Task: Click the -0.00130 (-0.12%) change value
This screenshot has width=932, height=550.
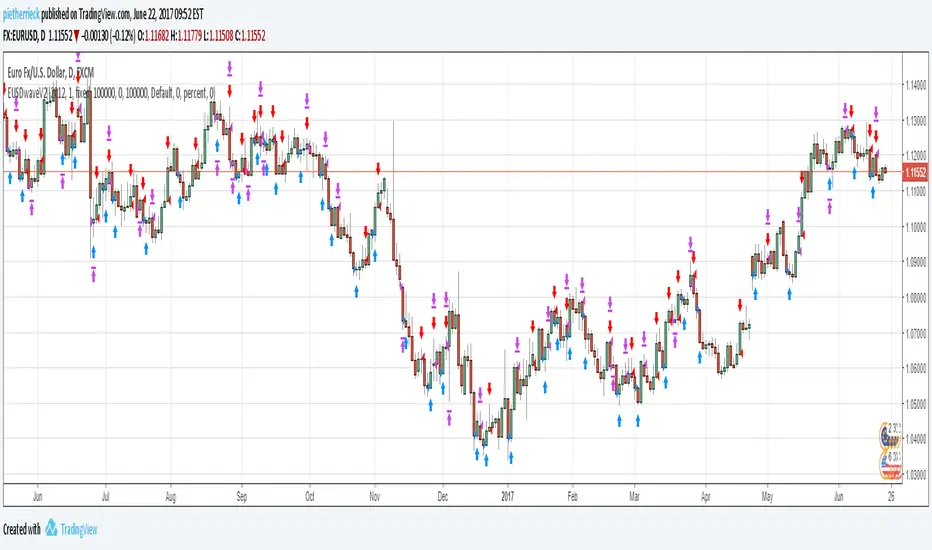Action: click(108, 36)
